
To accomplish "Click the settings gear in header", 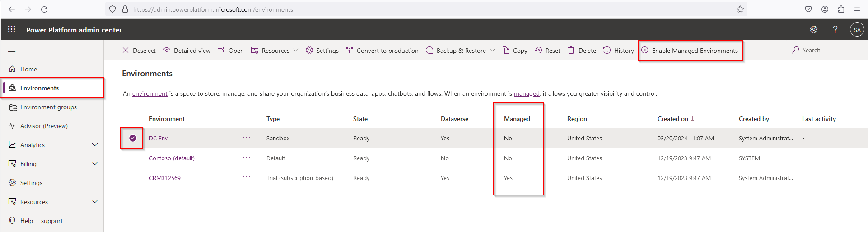I will pyautogui.click(x=813, y=29).
